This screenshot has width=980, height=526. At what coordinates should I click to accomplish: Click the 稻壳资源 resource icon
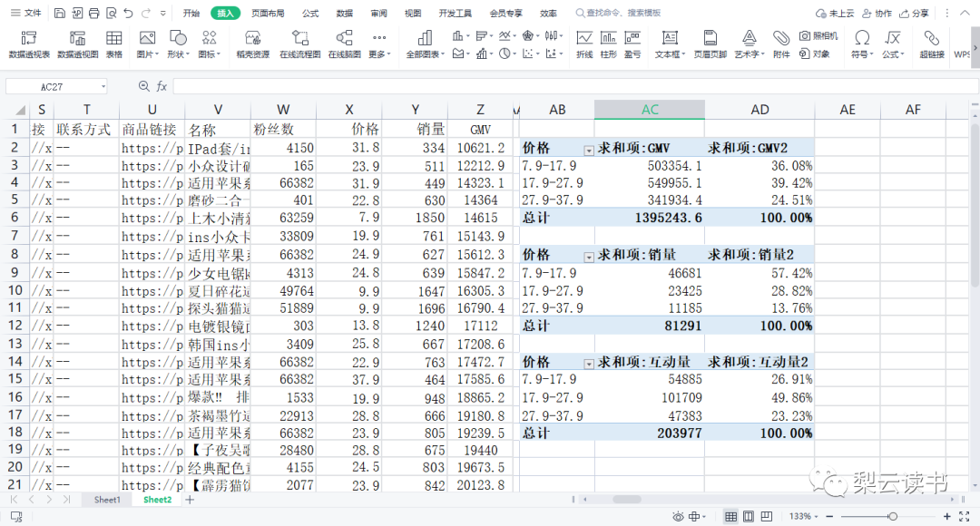pos(252,44)
